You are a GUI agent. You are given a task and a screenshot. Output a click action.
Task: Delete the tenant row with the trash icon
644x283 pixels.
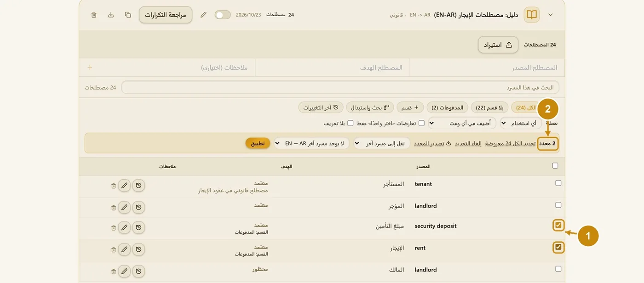pos(114,186)
